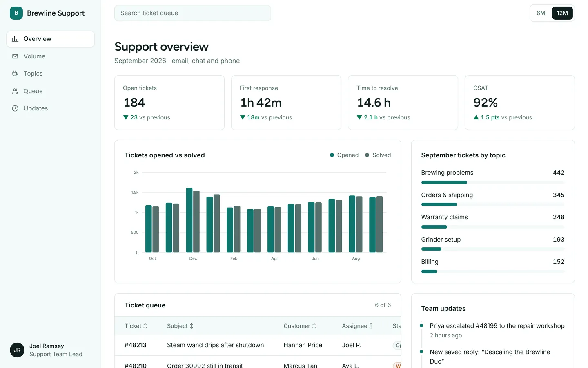Sort the queue by Assignee column
The height and width of the screenshot is (368, 588).
[357, 326]
